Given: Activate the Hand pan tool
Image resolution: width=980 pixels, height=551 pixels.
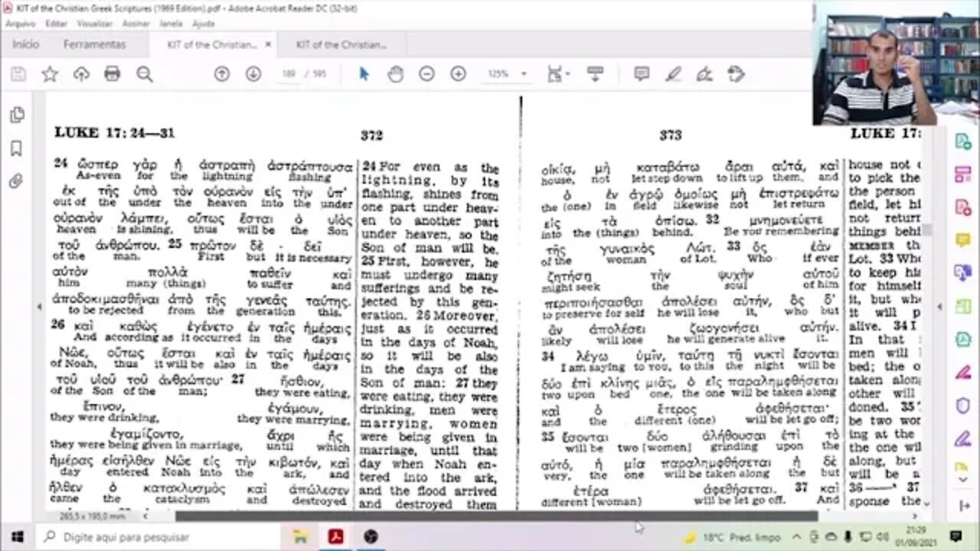Looking at the screenshot, I should tap(395, 74).
